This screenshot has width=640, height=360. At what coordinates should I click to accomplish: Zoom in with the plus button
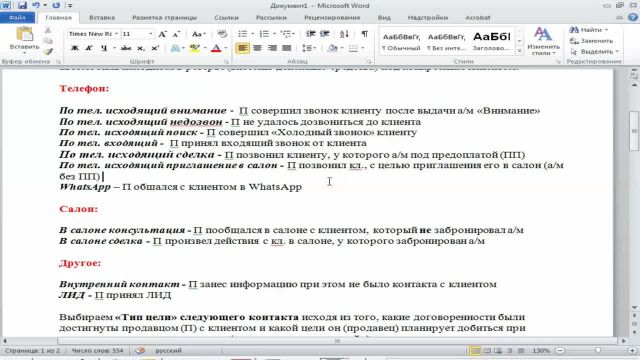click(633, 351)
